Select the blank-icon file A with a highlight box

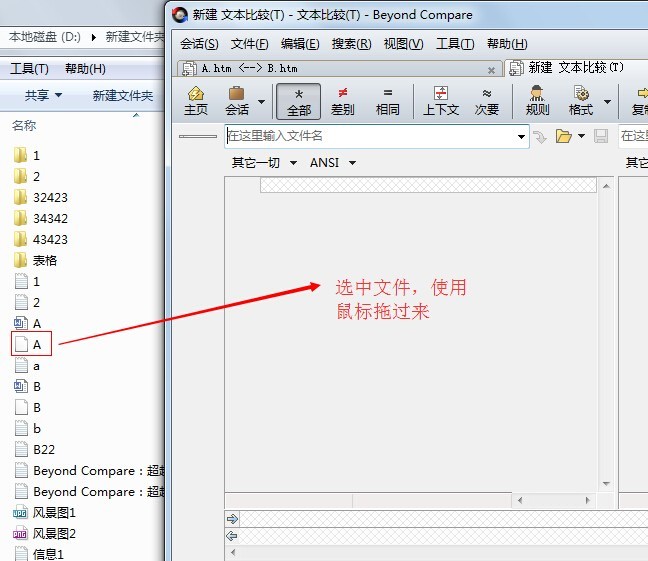[31, 344]
